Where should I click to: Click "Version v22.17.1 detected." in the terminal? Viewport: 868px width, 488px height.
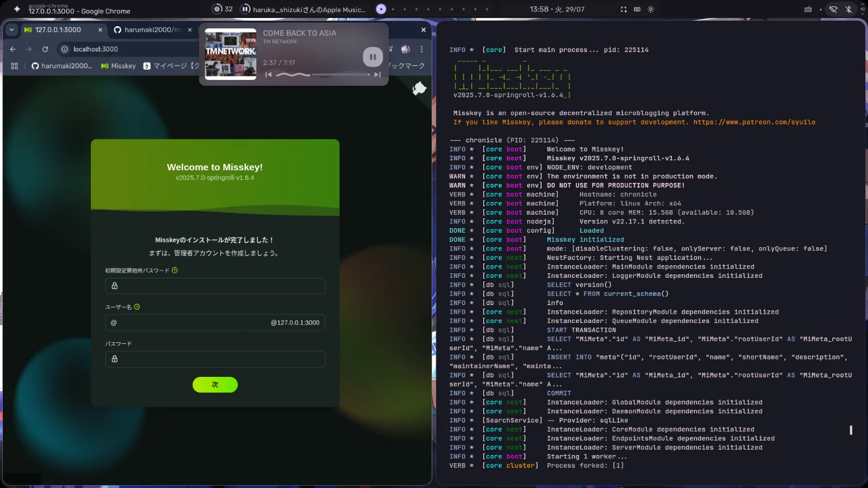tap(632, 222)
